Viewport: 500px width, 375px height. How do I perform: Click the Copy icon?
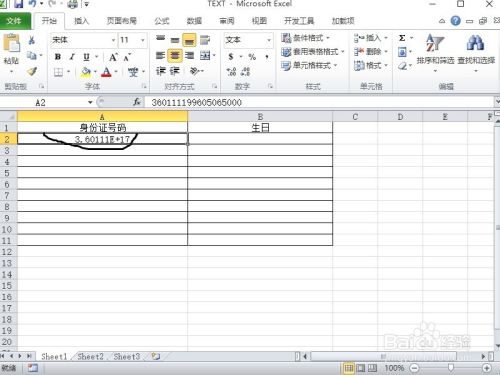point(32,55)
